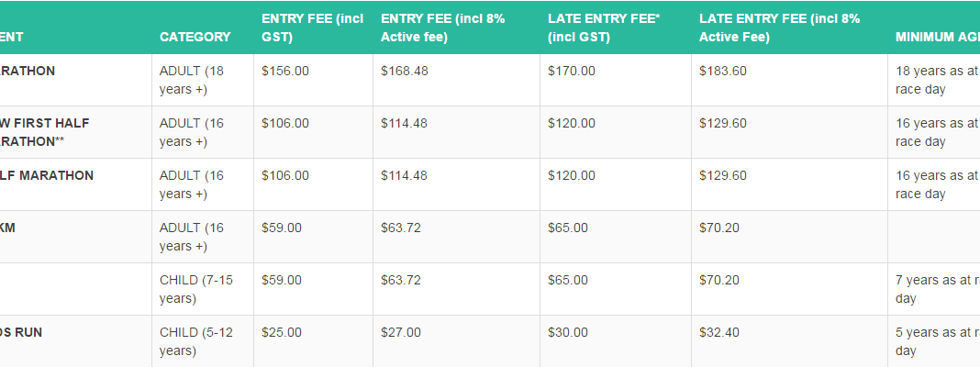
Task: Select the $156.00 marathon entry fee cell
Action: (285, 72)
